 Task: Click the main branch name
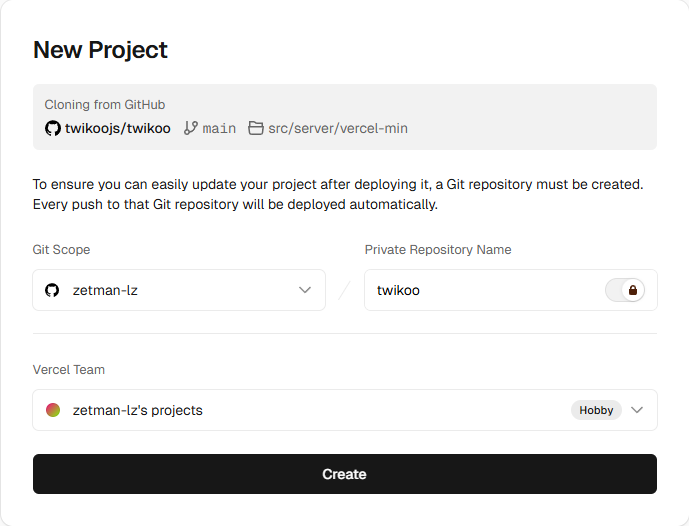pos(220,129)
